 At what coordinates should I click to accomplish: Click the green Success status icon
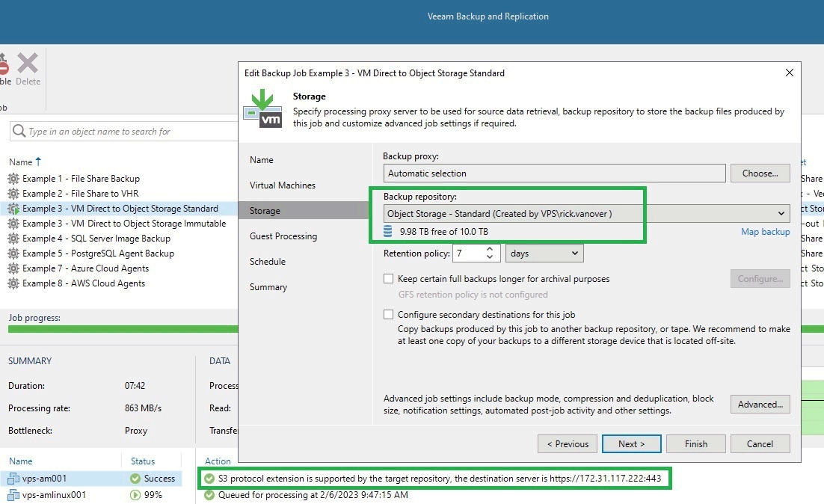(x=135, y=479)
